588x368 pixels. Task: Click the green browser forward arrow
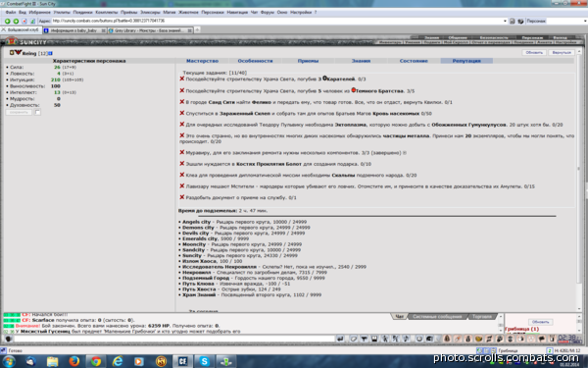16,21
